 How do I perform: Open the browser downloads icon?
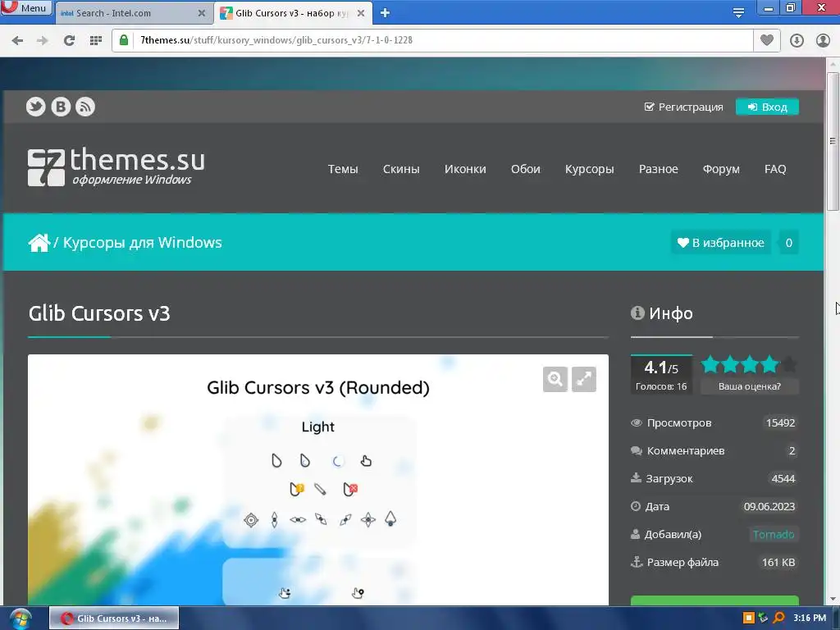tap(797, 40)
